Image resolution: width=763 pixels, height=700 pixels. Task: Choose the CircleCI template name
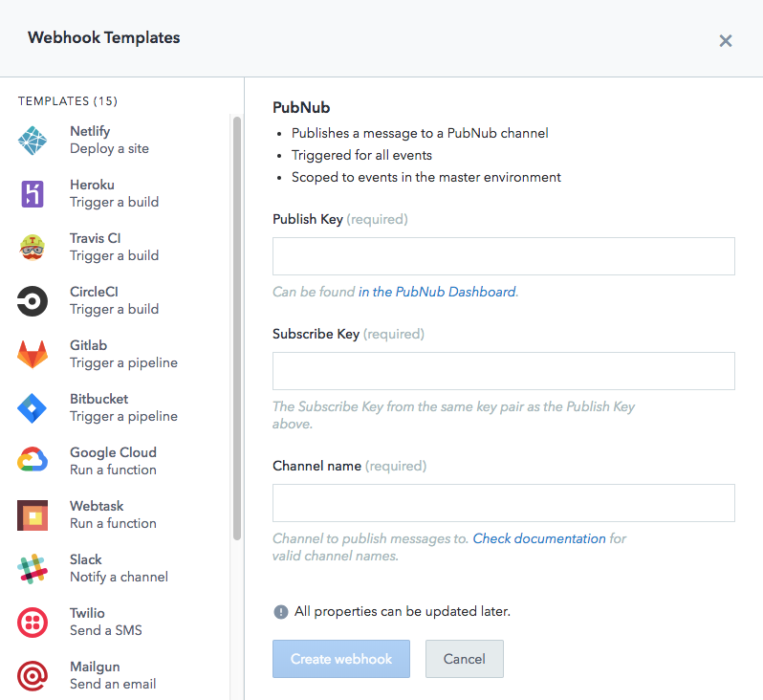coord(94,292)
